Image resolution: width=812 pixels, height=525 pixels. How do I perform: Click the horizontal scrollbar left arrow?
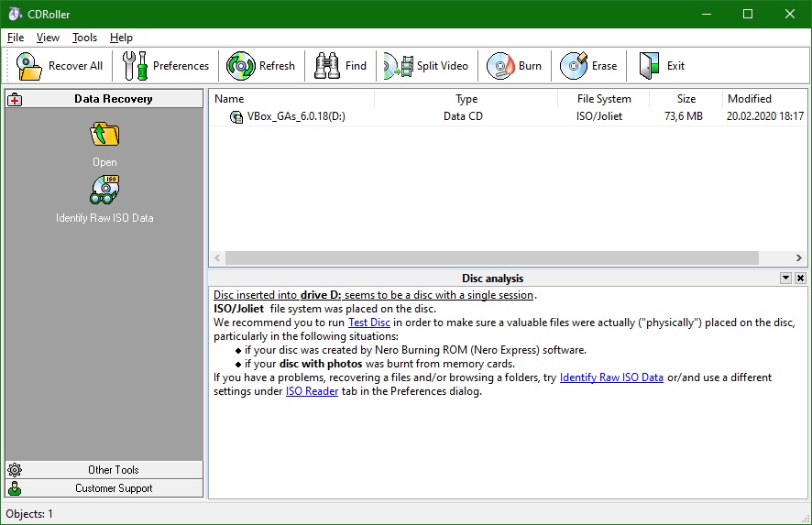[x=217, y=257]
